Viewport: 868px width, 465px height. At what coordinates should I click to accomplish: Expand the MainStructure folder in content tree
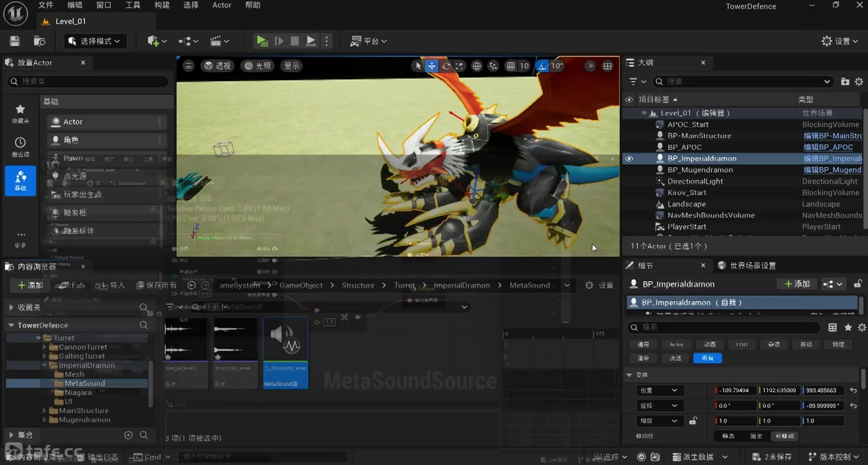tap(44, 411)
